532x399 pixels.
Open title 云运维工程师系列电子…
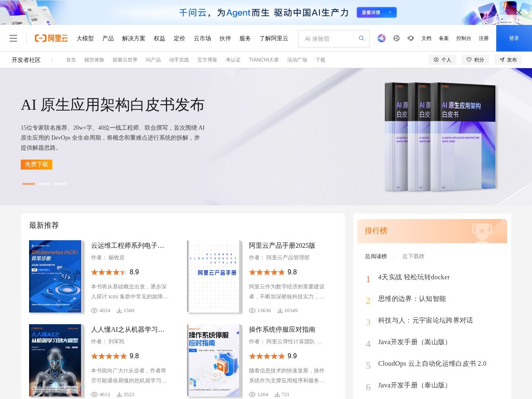click(x=128, y=246)
